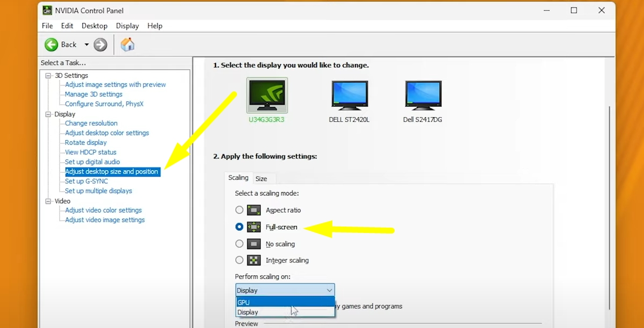
Task: Open the File menu
Action: (47, 26)
